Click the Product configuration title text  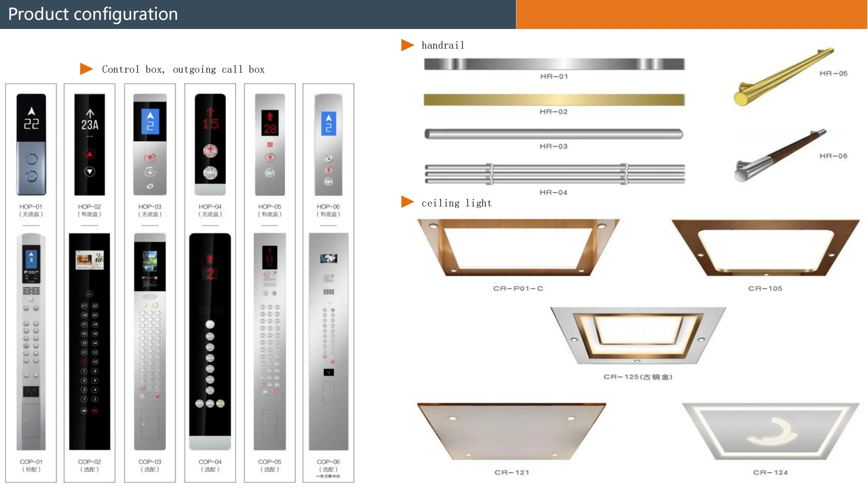click(x=93, y=14)
